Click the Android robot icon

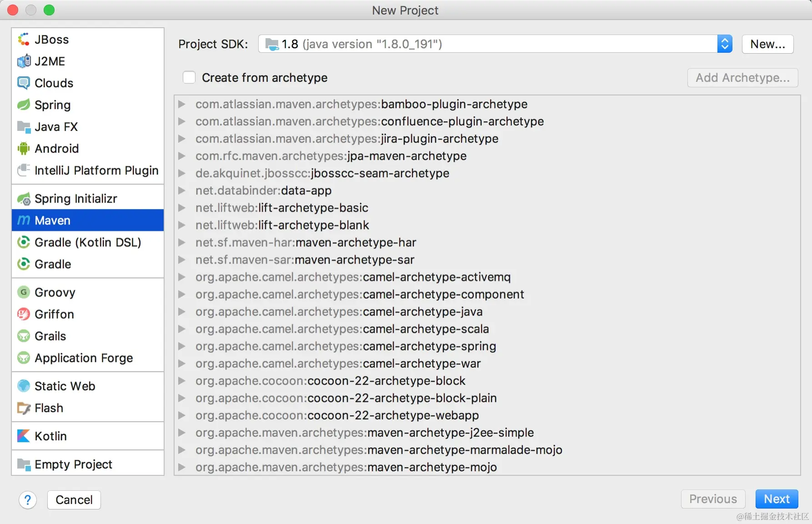[24, 149]
